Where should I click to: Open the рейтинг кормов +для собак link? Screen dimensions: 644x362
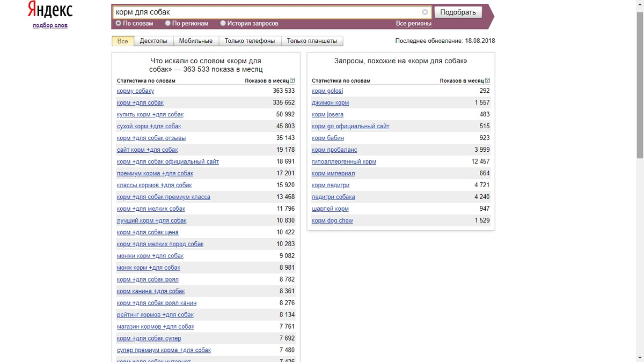[x=155, y=315]
